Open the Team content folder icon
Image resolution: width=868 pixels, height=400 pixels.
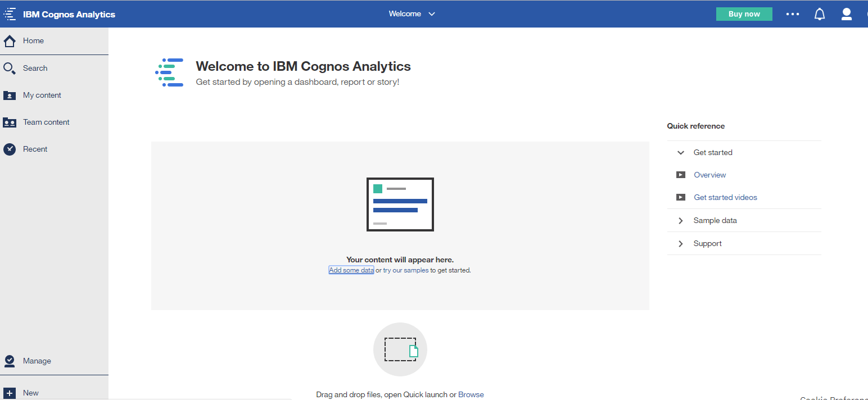[x=10, y=122]
